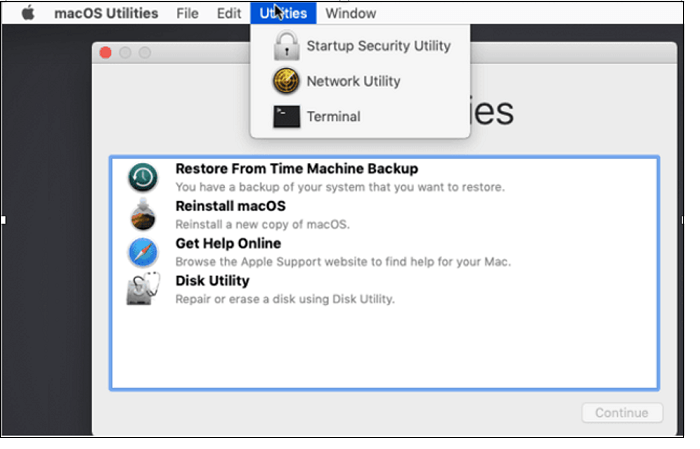Select Restore From Time Machine Backup title

click(x=296, y=169)
